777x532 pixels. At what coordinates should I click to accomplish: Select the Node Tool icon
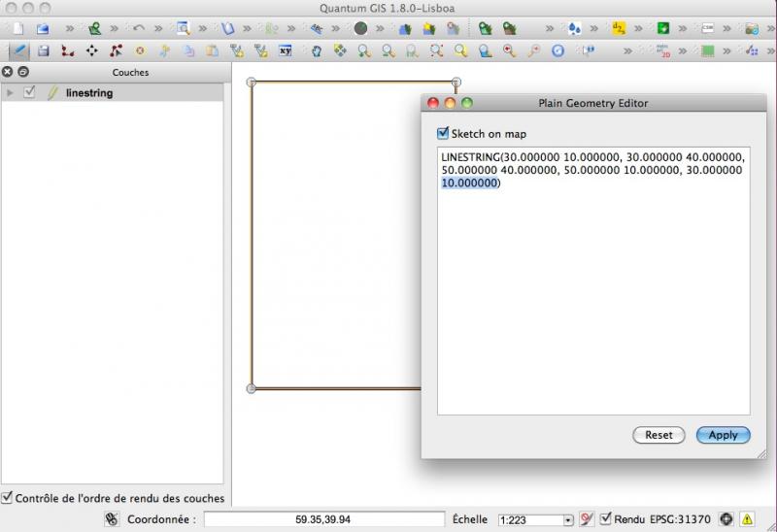[116, 50]
